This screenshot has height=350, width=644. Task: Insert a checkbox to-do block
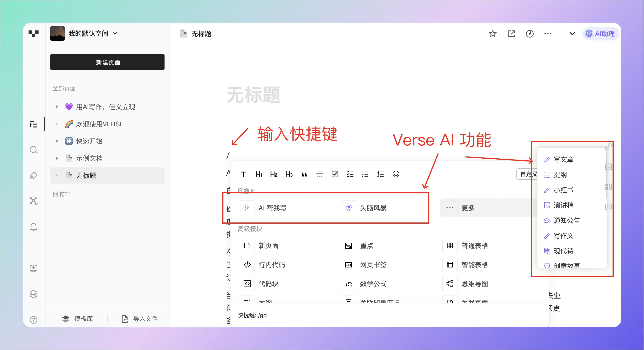coord(335,174)
